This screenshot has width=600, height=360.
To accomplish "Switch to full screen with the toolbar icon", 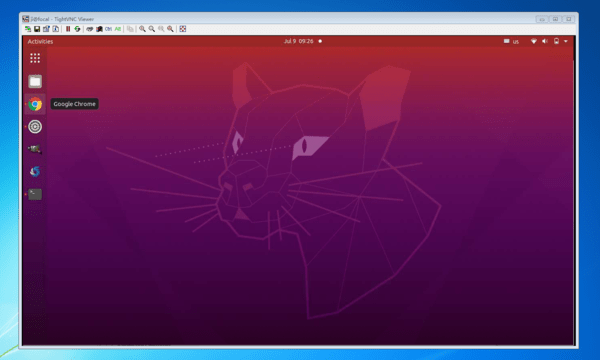I will pos(183,29).
